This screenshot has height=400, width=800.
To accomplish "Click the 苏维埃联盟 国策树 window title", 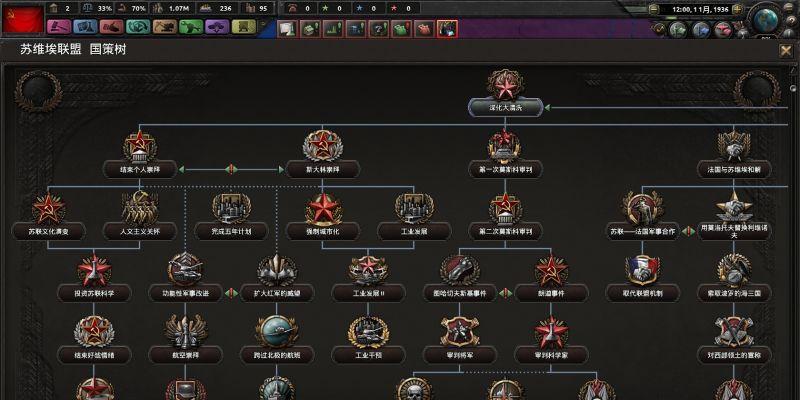I will 73,49.
